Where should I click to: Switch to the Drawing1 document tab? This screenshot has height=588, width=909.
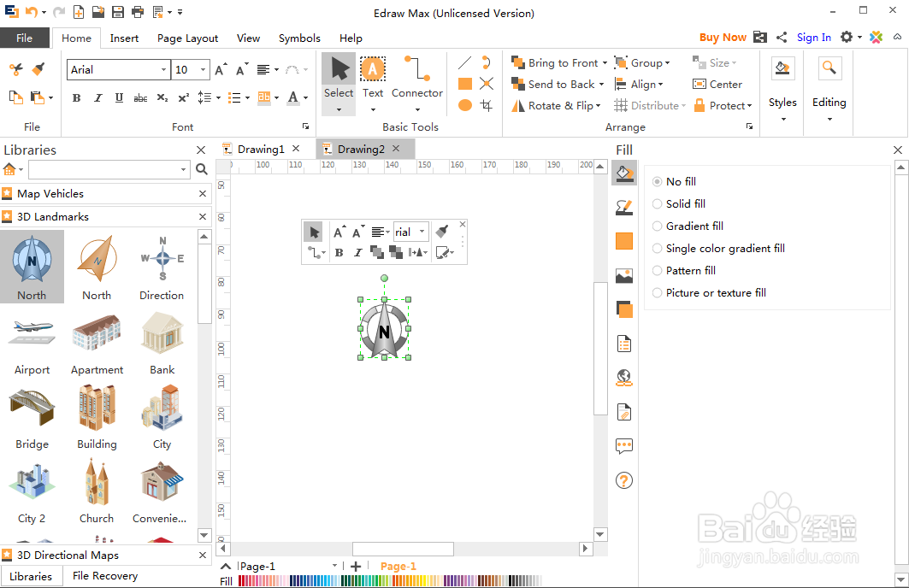[x=261, y=149]
